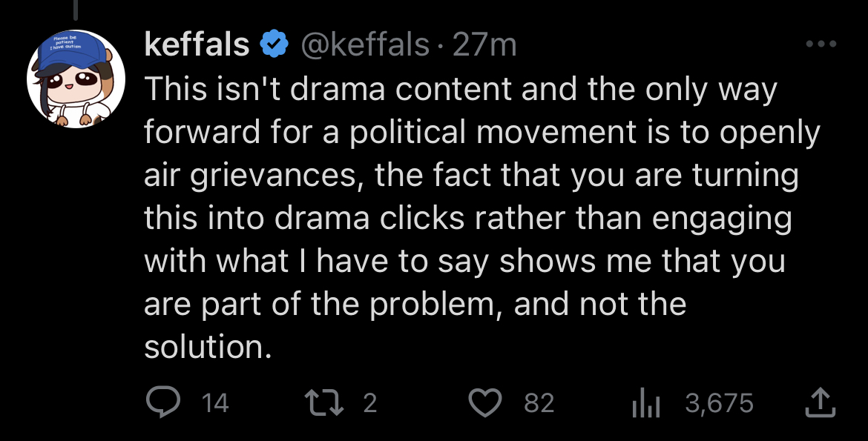
Task: Open keffals' profile picture avatar
Action: click(x=76, y=79)
